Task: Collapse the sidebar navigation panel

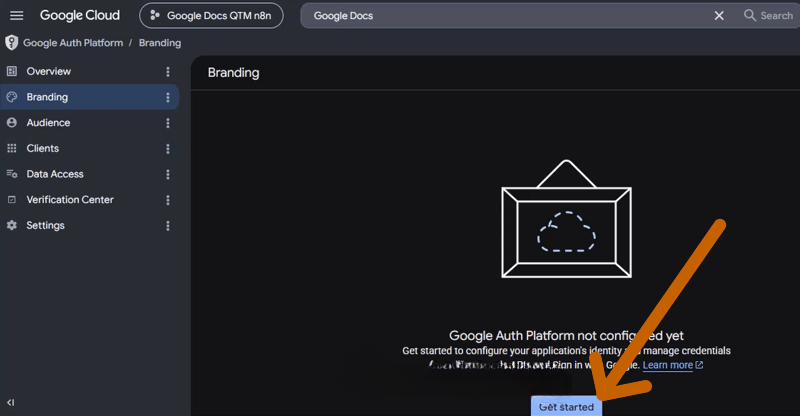Action: (x=11, y=402)
